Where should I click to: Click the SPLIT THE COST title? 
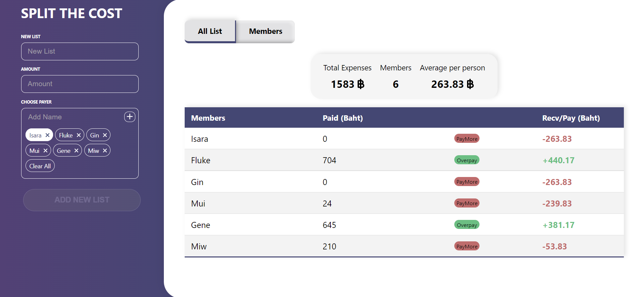72,13
